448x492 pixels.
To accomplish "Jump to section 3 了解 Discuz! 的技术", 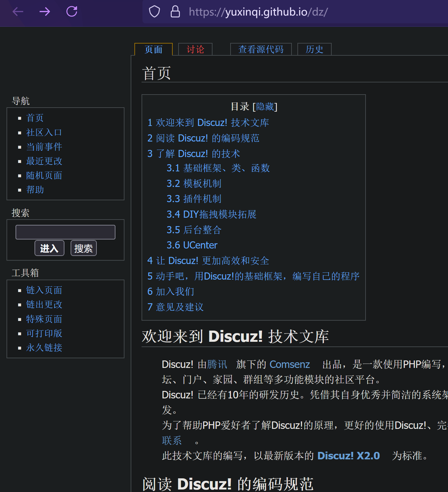I will point(194,154).
